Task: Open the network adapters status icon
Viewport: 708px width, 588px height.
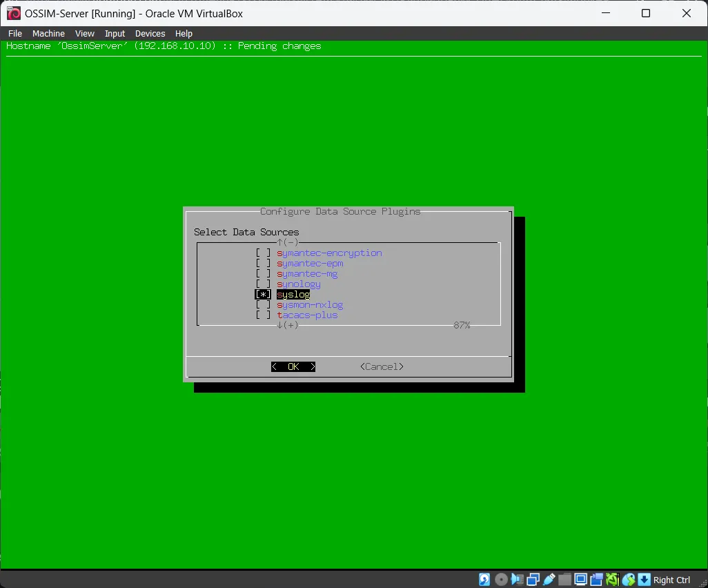Action: (x=533, y=580)
